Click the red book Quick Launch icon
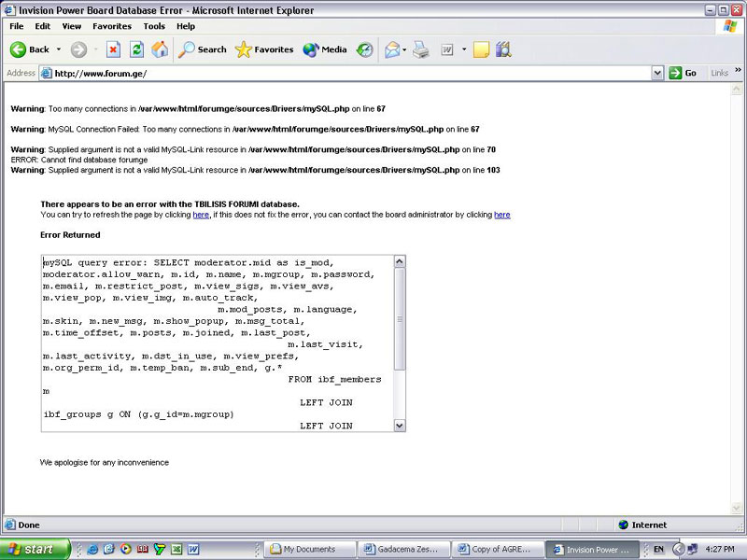The height and width of the screenshot is (560, 747). (x=143, y=549)
